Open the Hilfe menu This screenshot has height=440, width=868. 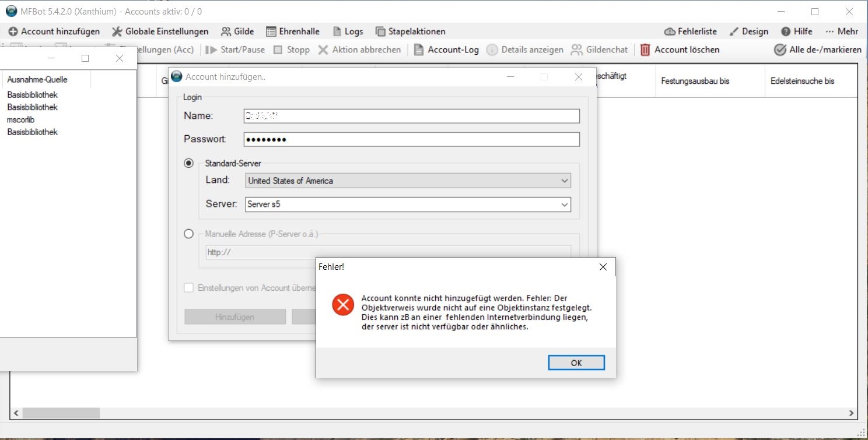click(797, 31)
